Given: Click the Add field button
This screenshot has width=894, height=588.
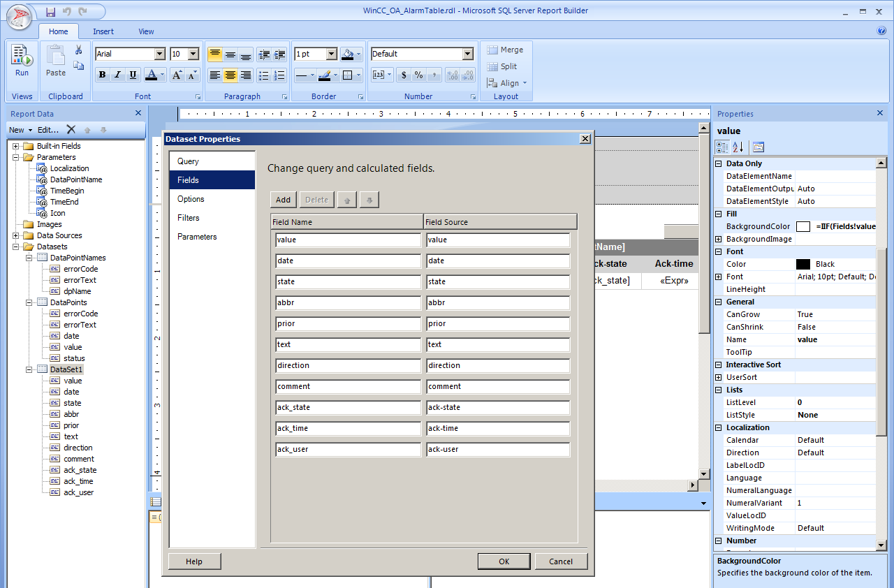Looking at the screenshot, I should [283, 200].
